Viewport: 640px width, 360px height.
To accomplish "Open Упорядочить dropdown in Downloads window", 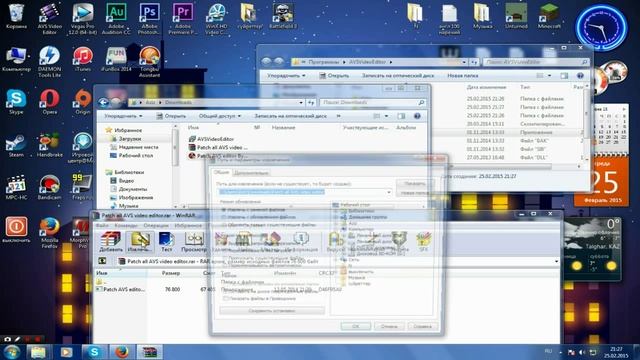I will coord(123,116).
